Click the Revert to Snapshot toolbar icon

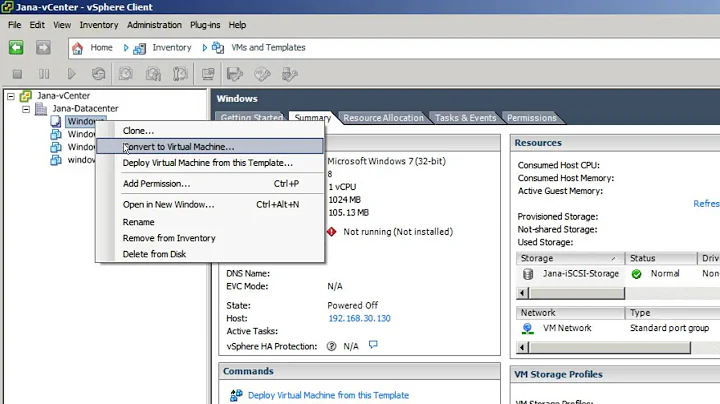click(153, 74)
